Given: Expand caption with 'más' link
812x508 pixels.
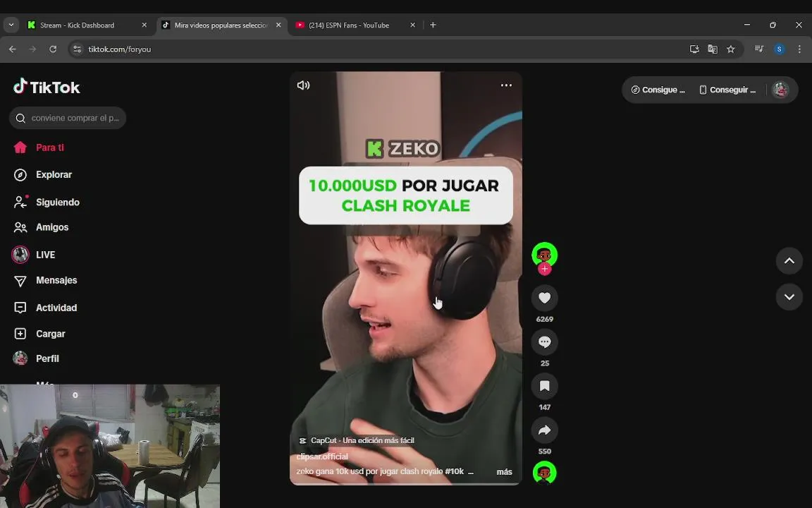Looking at the screenshot, I should click(x=504, y=472).
